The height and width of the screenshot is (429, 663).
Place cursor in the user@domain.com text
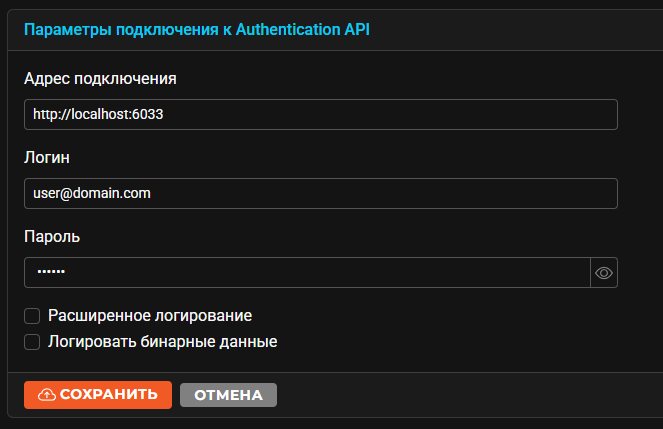click(x=92, y=193)
